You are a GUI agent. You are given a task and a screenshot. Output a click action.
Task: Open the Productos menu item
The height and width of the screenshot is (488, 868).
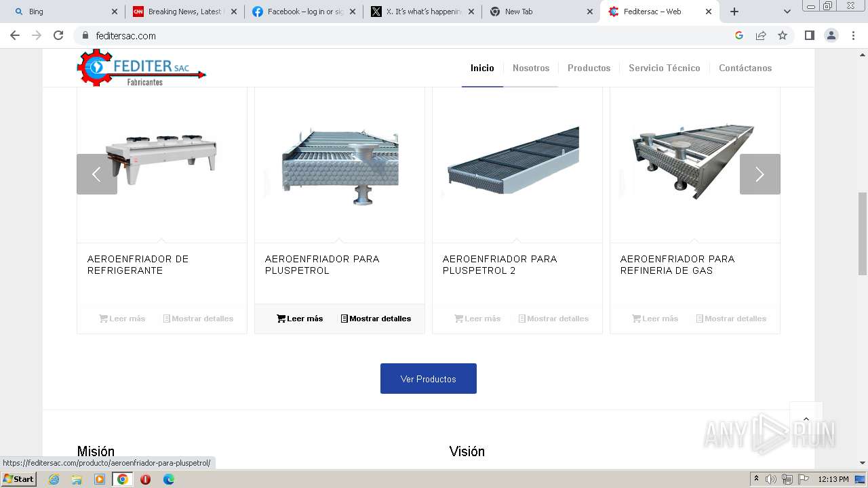(589, 68)
